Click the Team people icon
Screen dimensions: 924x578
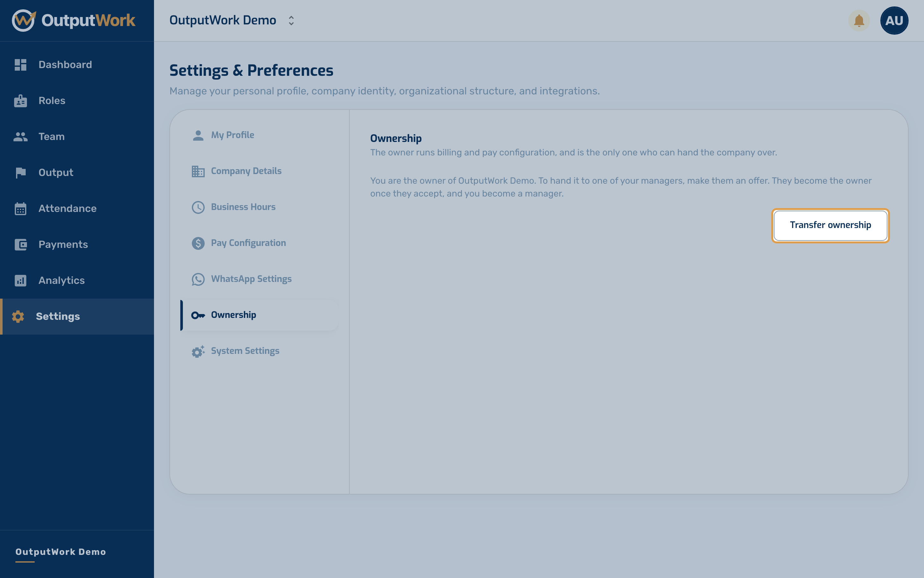21,136
